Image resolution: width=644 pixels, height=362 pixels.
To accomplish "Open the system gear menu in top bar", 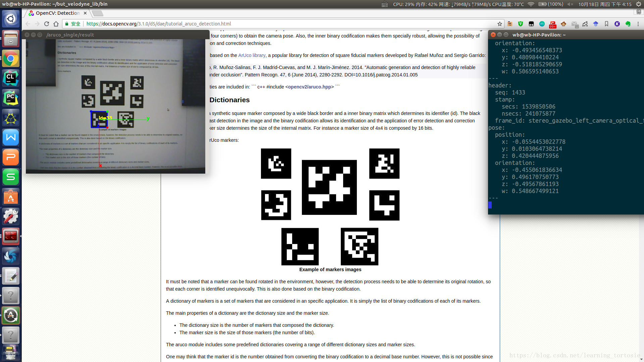I will pyautogui.click(x=639, y=4).
